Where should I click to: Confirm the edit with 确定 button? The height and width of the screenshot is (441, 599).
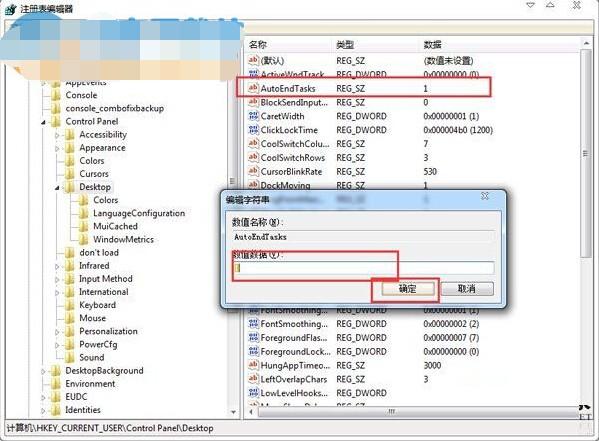click(408, 289)
